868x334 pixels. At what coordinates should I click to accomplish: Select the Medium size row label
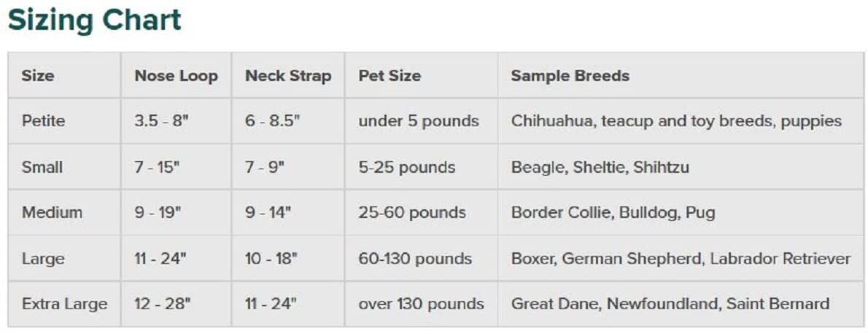52,213
